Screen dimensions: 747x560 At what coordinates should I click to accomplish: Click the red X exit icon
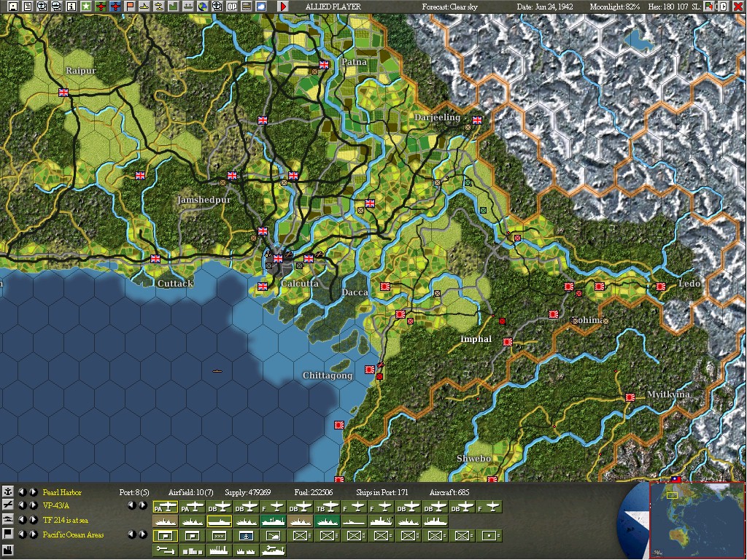(x=737, y=6)
